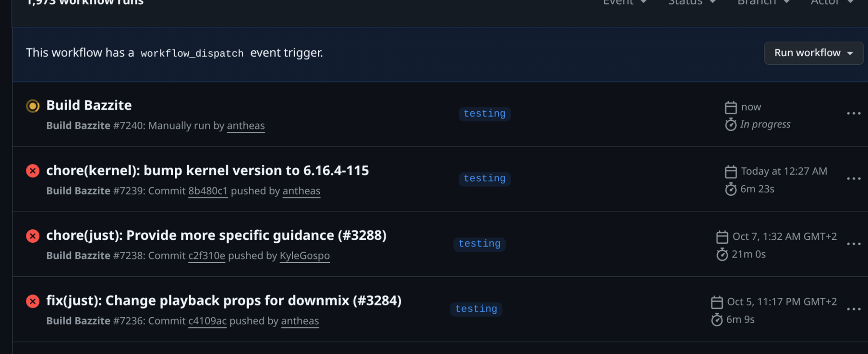Visit KyleGospo's profile link
Image resolution: width=868 pixels, height=354 pixels.
click(x=304, y=256)
